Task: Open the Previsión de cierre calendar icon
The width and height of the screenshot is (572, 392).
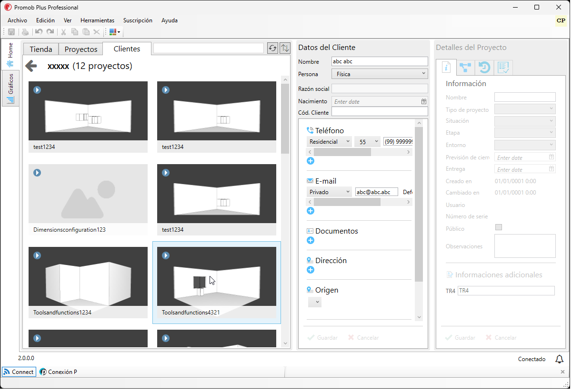Action: click(x=552, y=157)
